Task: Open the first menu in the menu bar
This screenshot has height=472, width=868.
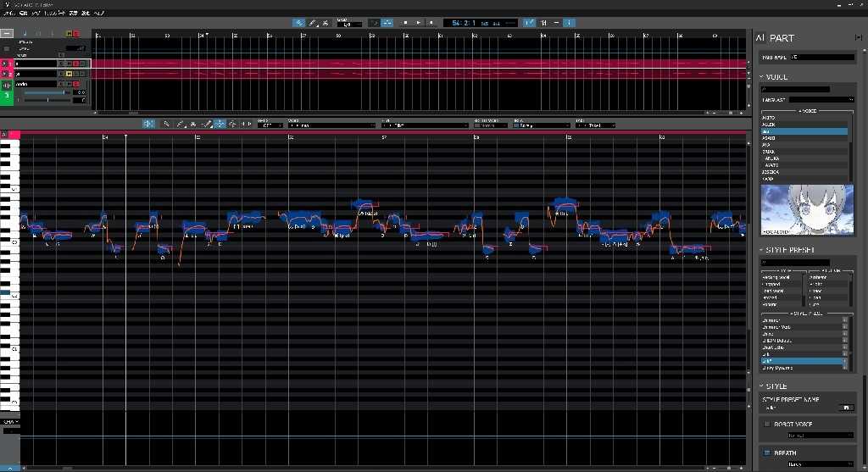Action: (x=8, y=12)
